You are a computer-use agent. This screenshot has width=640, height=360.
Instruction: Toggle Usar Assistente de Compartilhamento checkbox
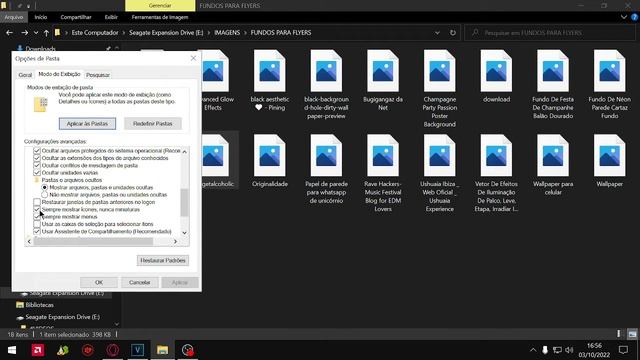tap(37, 231)
